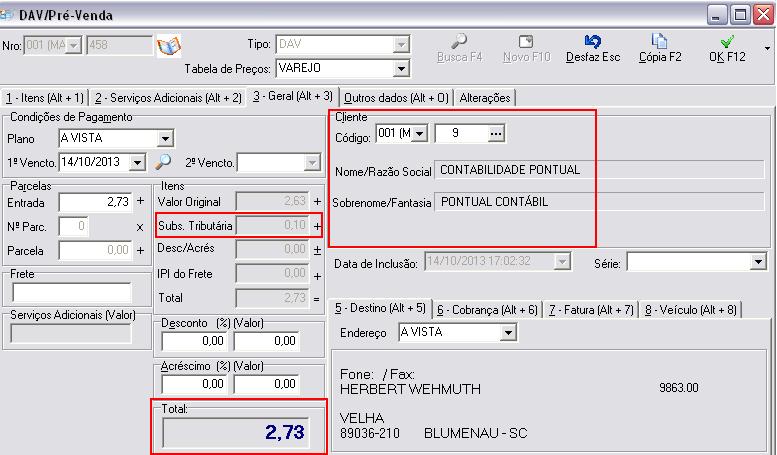The image size is (777, 455).
Task: Expand the Tabela de Preços dropdown
Action: [x=402, y=69]
